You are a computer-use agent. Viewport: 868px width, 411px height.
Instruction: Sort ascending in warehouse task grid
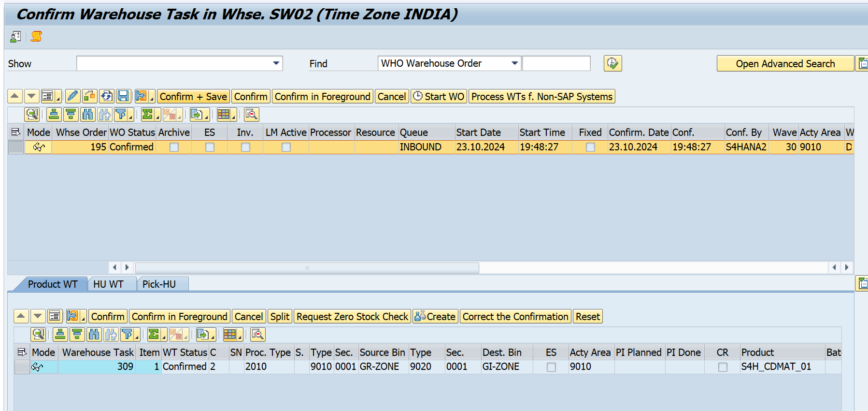(60, 335)
